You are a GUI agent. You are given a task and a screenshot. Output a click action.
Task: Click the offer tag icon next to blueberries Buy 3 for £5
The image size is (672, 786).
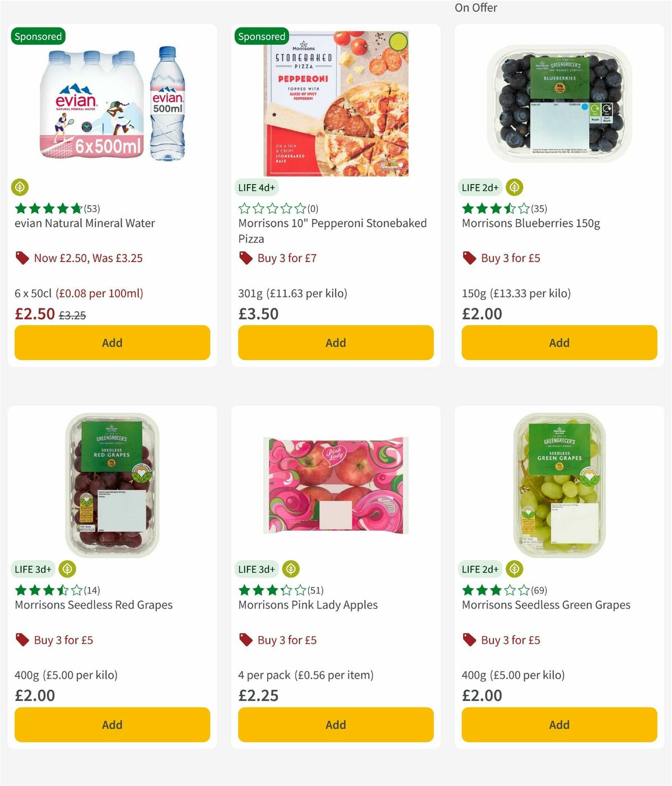click(468, 258)
